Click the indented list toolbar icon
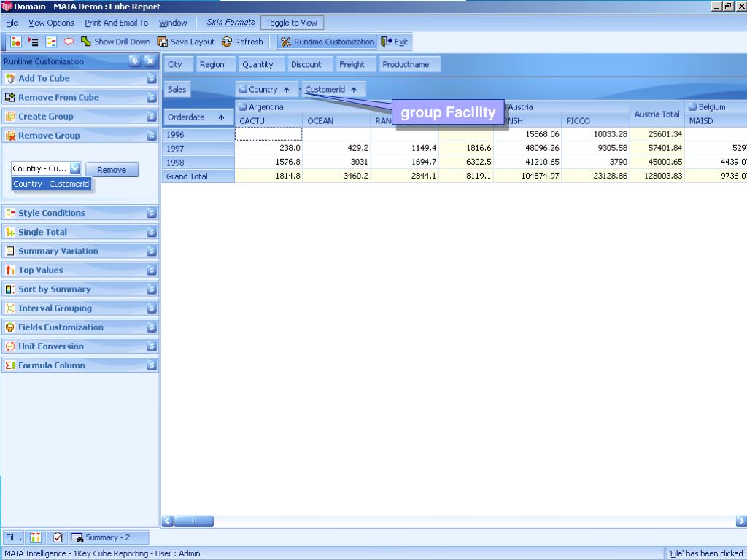This screenshot has width=747, height=560. (33, 42)
